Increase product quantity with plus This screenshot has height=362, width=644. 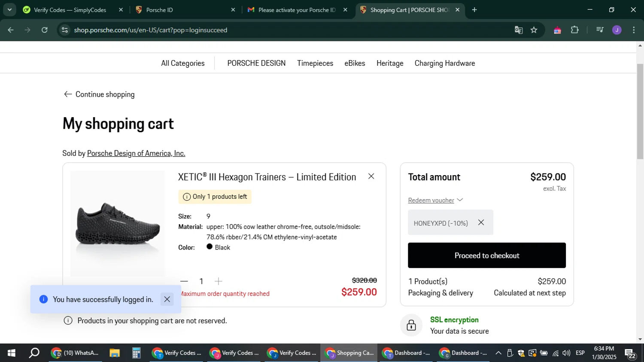point(218,281)
